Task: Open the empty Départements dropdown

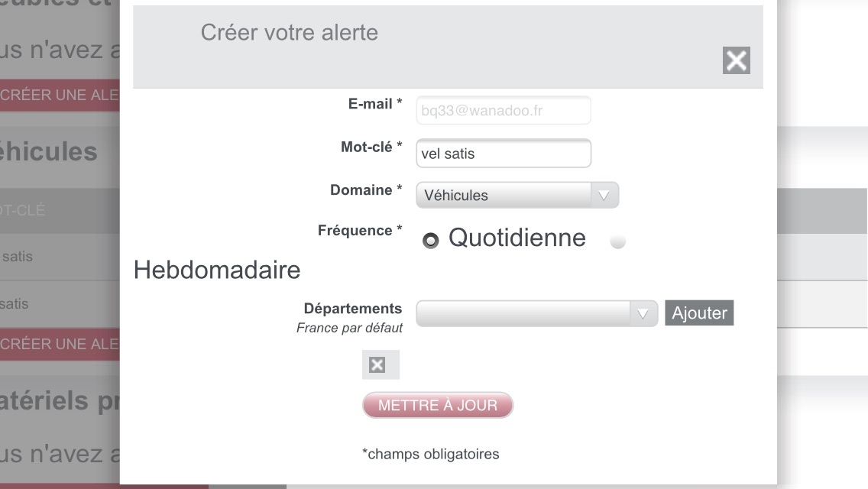Action: [524, 313]
